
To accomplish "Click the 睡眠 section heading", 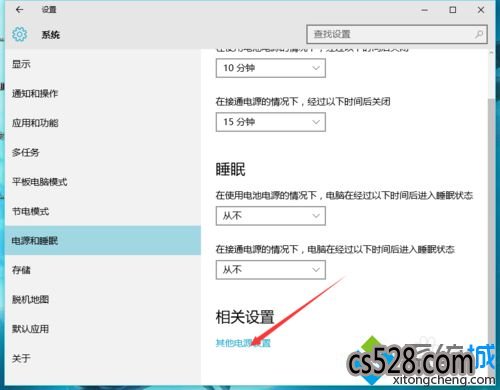I will (230, 169).
